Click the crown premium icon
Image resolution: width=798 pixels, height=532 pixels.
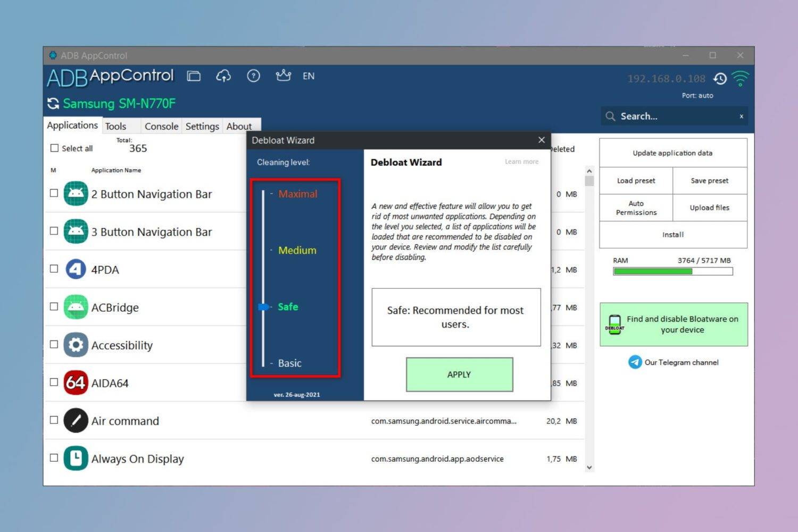tap(283, 76)
